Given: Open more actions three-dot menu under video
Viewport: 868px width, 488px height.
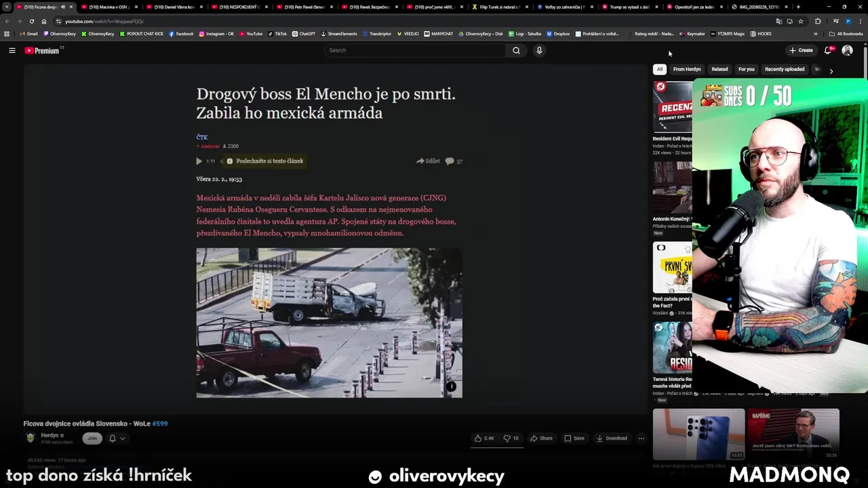Looking at the screenshot, I should [x=641, y=439].
